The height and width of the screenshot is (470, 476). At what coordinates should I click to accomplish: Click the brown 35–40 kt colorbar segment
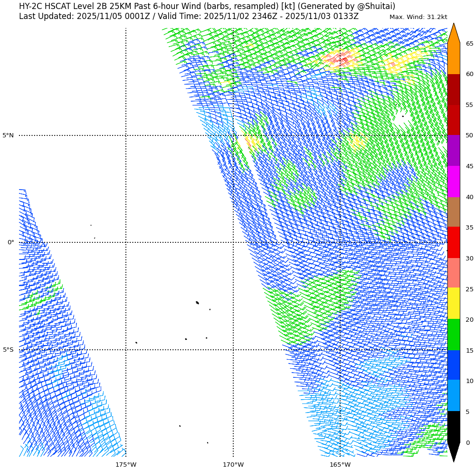point(454,212)
